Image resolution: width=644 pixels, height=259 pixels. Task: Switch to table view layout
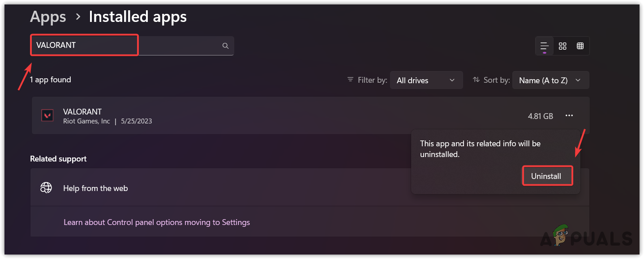tap(580, 46)
